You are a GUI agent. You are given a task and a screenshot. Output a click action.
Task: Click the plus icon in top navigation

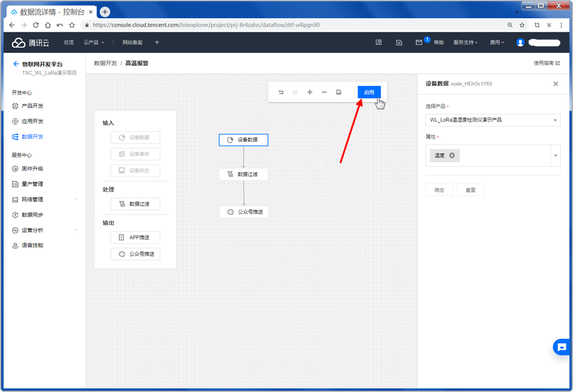[157, 42]
